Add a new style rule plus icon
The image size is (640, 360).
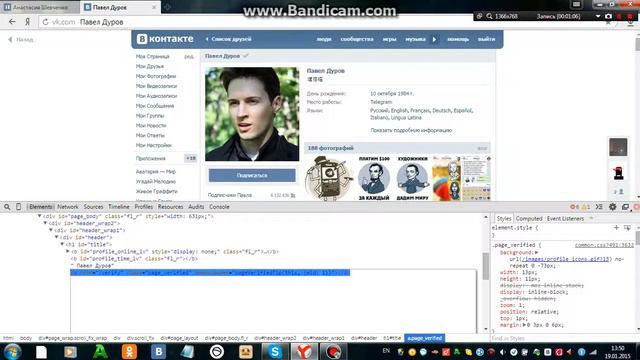tap(616, 227)
